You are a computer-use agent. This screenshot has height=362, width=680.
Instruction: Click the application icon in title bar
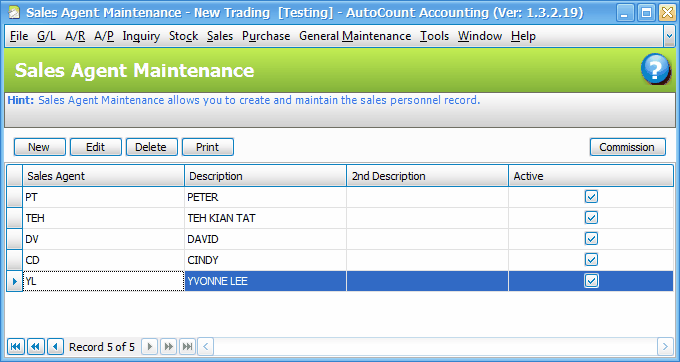(14, 13)
